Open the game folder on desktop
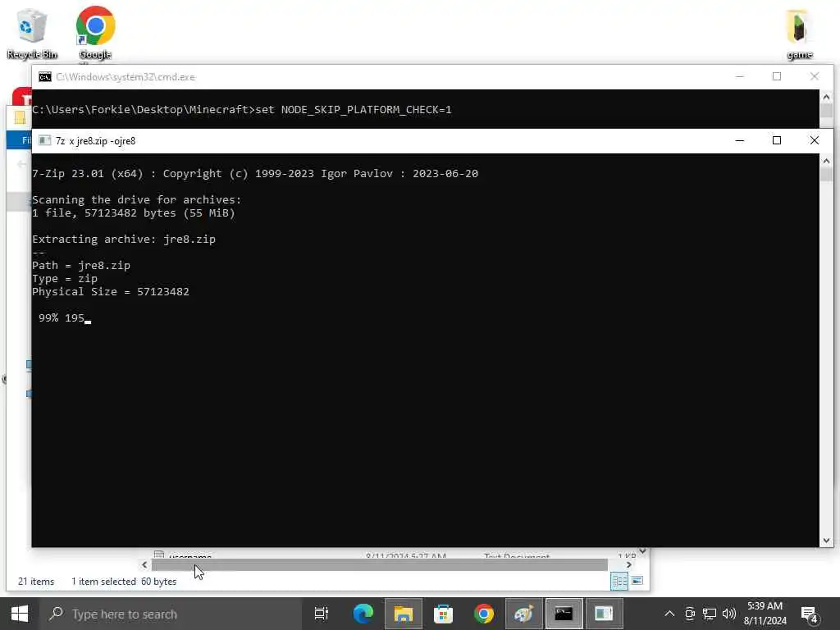Screen dimensions: 840x630 tap(799, 33)
